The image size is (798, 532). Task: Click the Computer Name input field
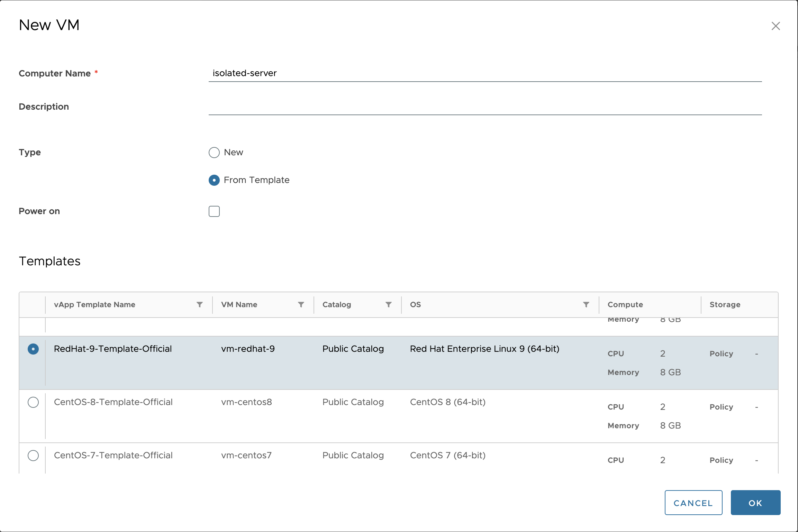coord(484,73)
